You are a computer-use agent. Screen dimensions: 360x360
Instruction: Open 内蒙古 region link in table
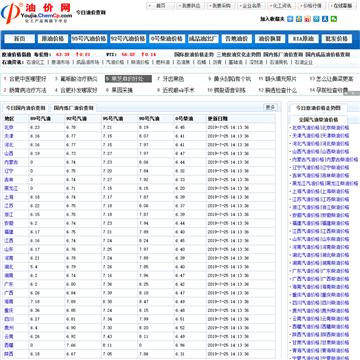pos(11,162)
